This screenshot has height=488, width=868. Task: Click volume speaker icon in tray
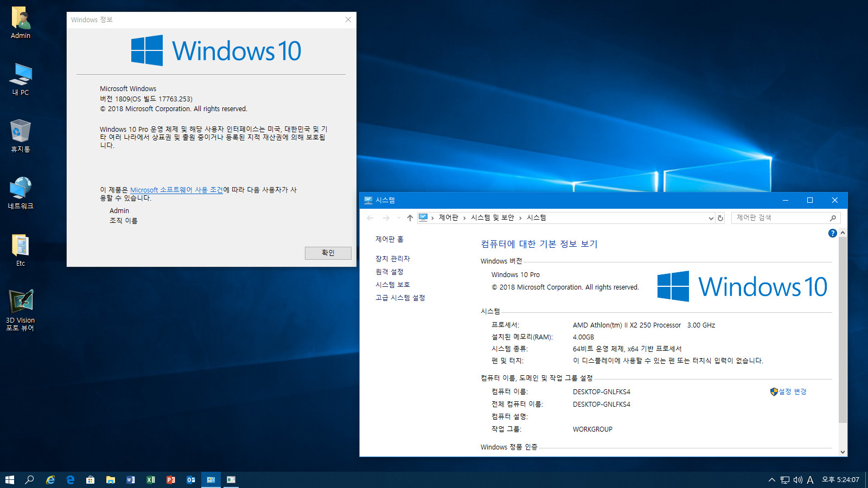(x=797, y=480)
